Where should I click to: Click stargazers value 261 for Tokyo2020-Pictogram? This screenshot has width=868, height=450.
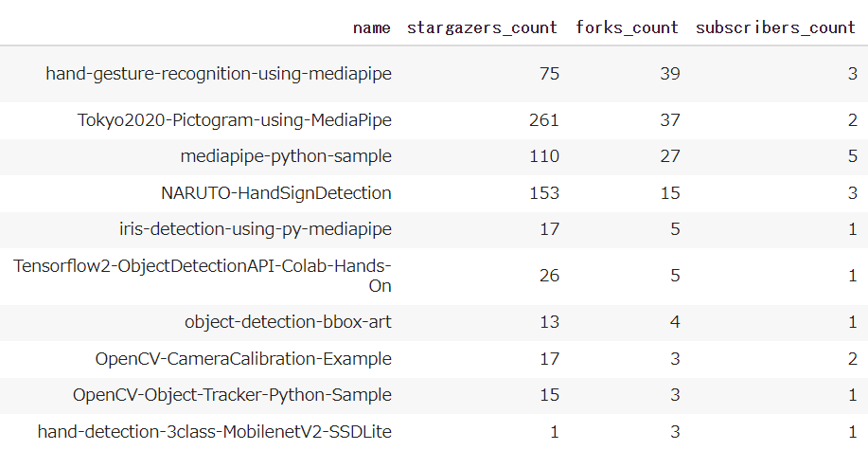(544, 120)
